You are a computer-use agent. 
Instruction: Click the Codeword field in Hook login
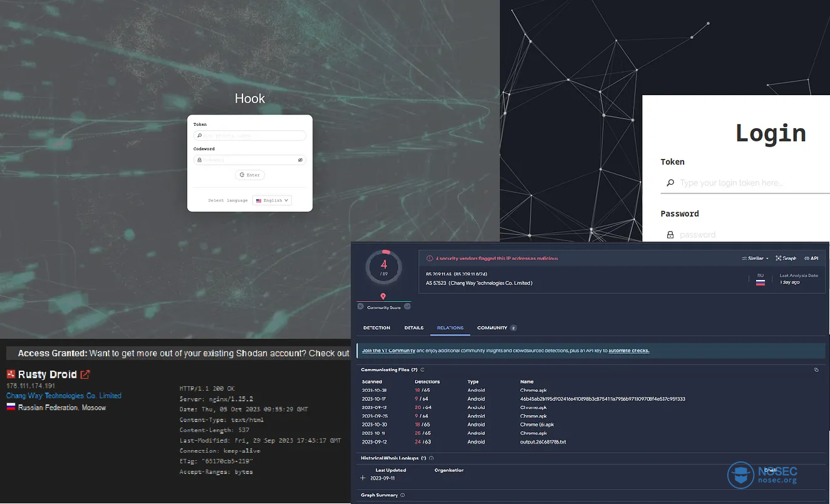coord(250,160)
